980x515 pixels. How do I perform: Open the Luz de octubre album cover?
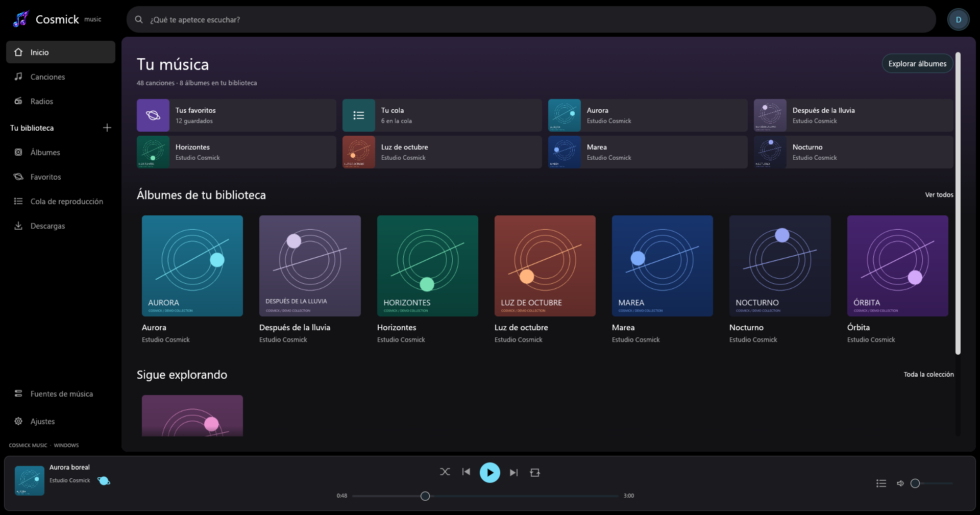[545, 266]
